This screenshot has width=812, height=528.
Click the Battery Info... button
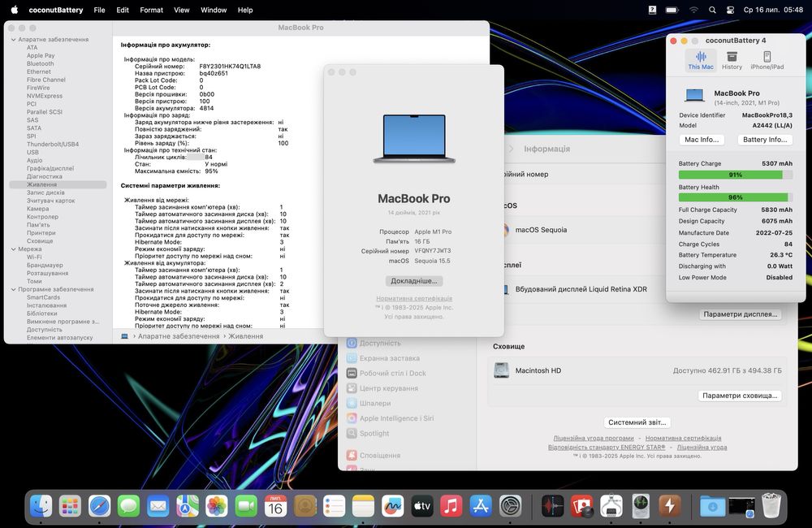point(764,140)
